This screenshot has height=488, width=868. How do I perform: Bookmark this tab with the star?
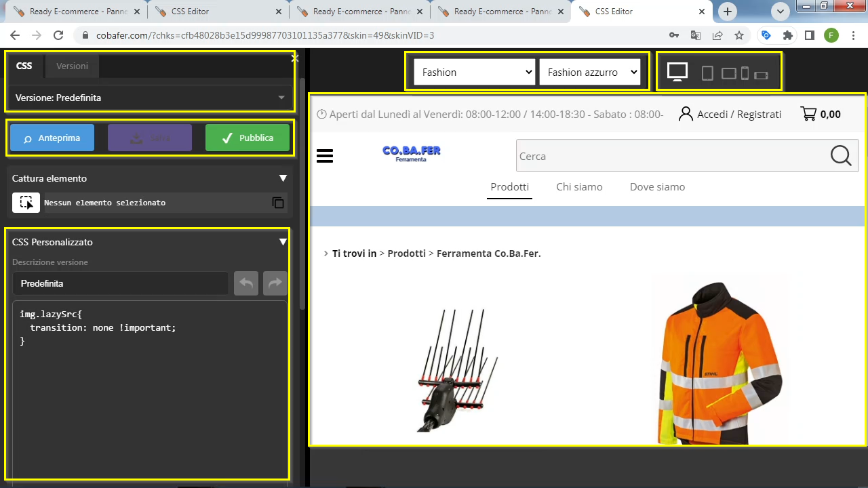pyautogui.click(x=739, y=35)
